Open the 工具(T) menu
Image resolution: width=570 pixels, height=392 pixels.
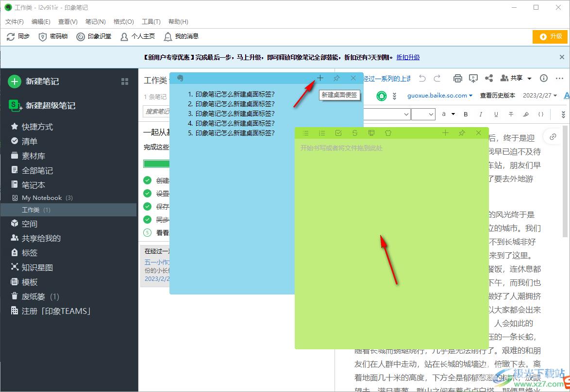(151, 21)
